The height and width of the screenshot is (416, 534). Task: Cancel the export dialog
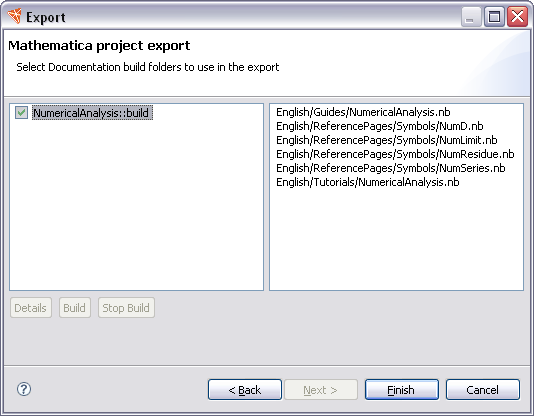[483, 390]
